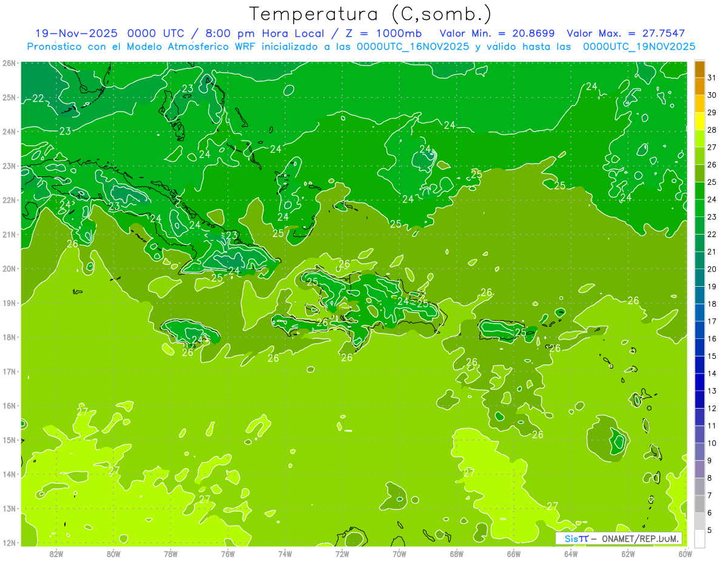Click the 20N latitude axis label
The width and height of the screenshot is (728, 562).
[x=8, y=269]
